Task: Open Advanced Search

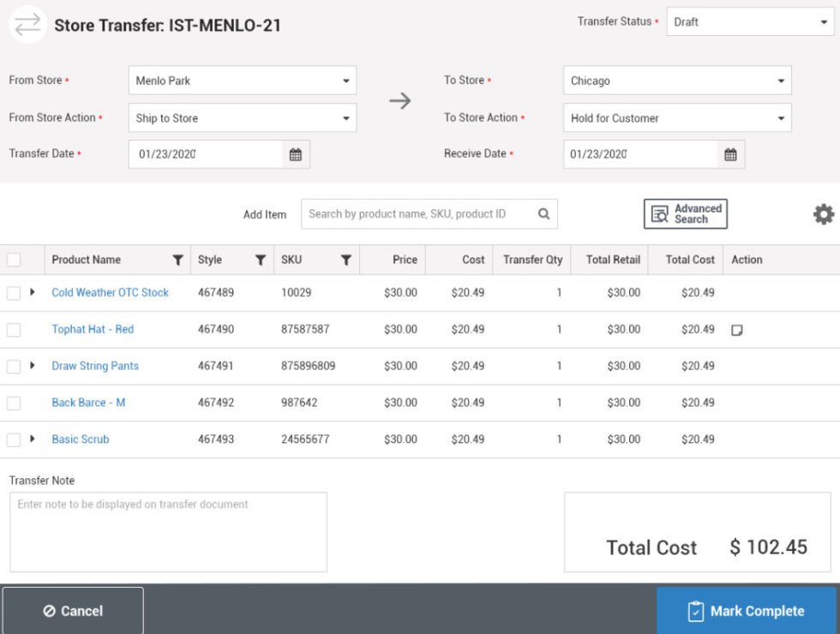Action: click(685, 213)
